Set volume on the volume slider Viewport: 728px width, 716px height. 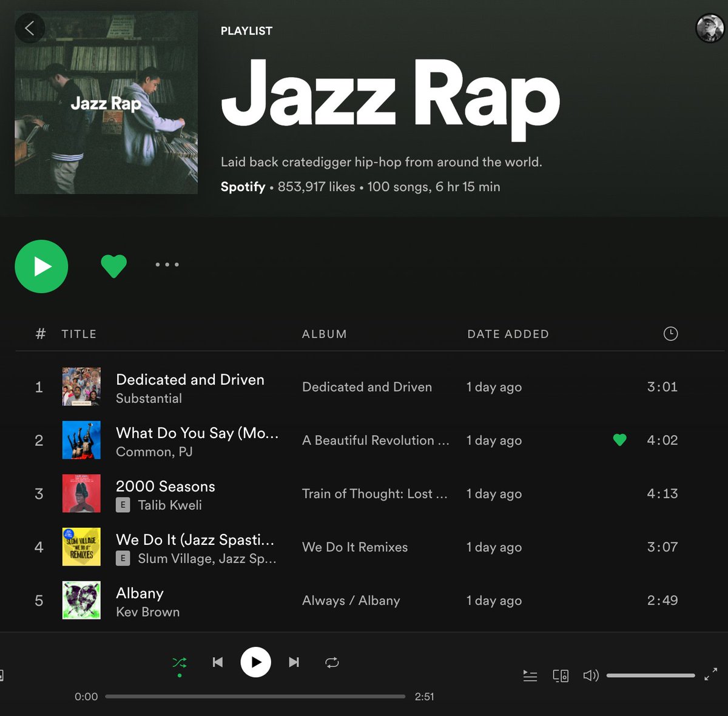point(651,675)
